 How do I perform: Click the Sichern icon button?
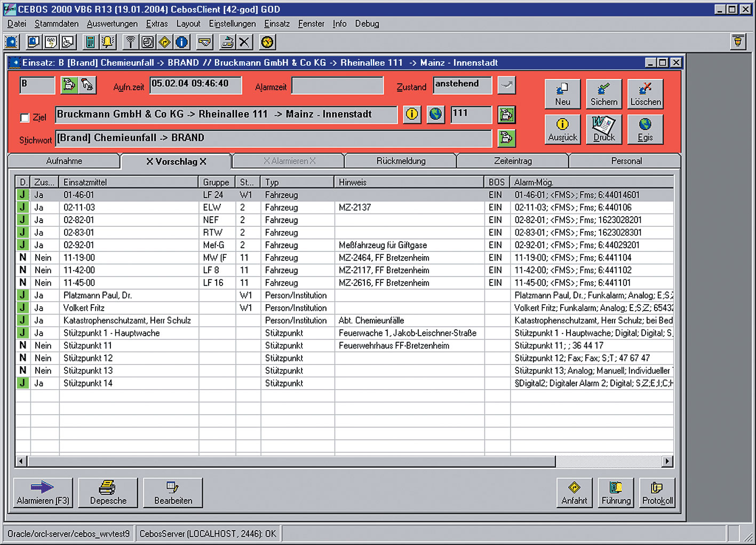pos(603,94)
